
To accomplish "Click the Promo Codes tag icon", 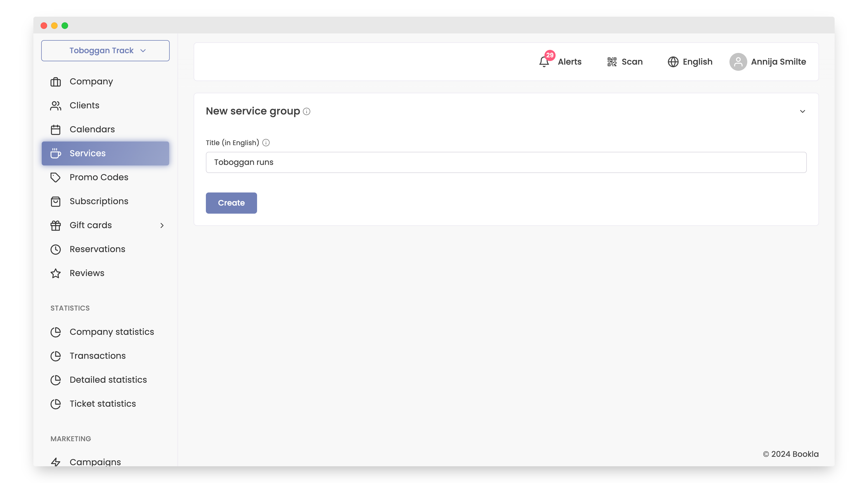I will 56,177.
